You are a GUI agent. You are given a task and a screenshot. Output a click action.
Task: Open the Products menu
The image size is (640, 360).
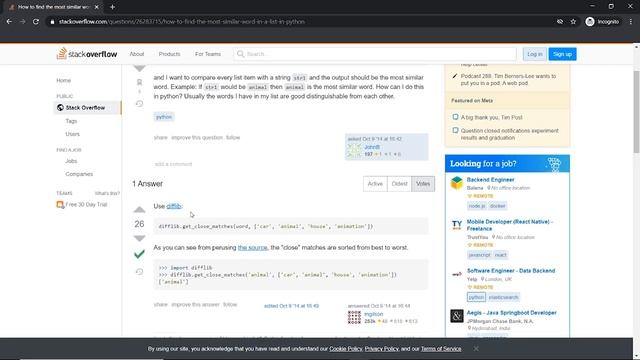169,54
